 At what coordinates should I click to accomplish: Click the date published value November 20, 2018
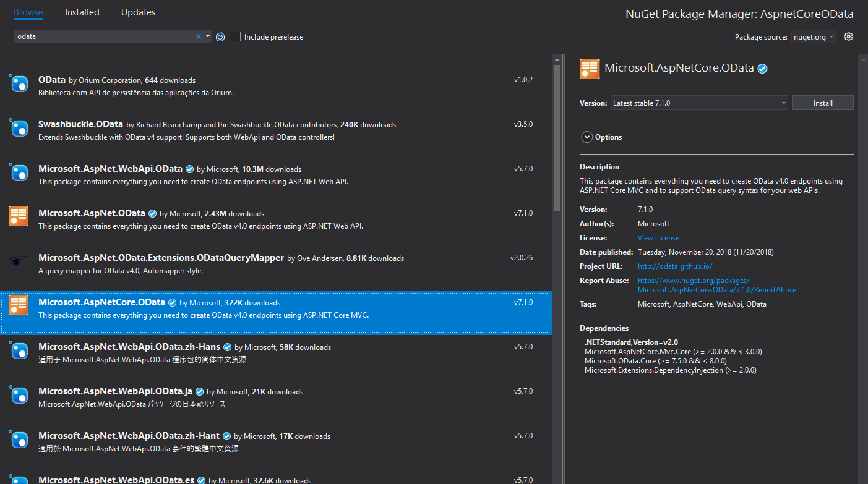click(x=706, y=252)
